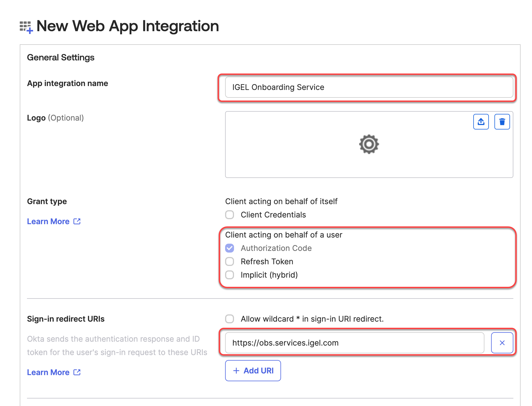532x406 pixels.
Task: Focus the sign-in redirect URI input field
Action: pyautogui.click(x=354, y=343)
